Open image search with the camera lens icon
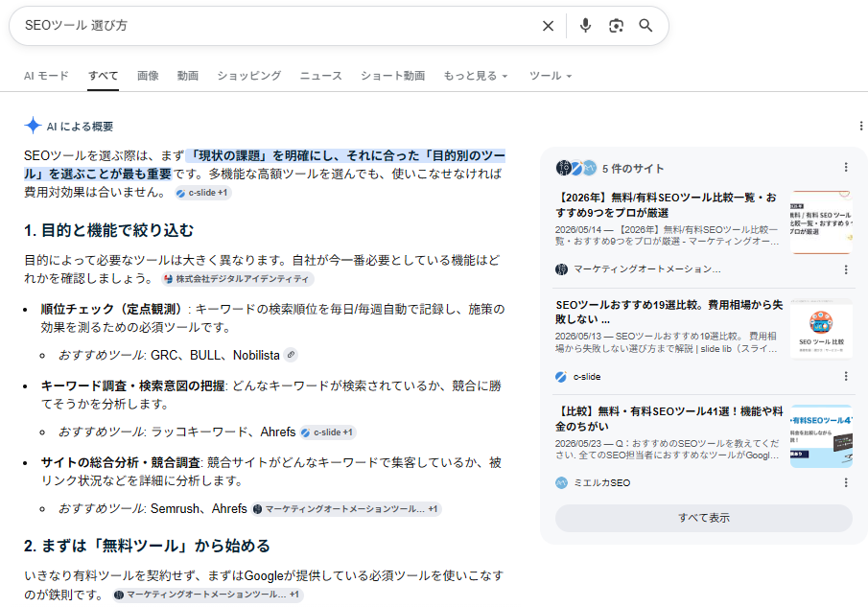 tap(616, 26)
